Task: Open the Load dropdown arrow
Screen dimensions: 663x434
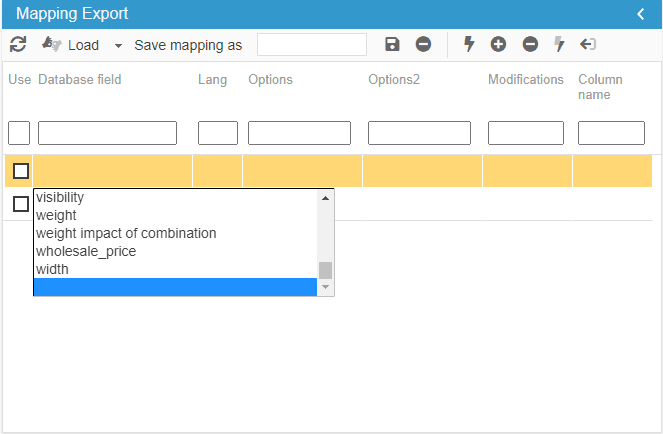Action: pyautogui.click(x=118, y=45)
